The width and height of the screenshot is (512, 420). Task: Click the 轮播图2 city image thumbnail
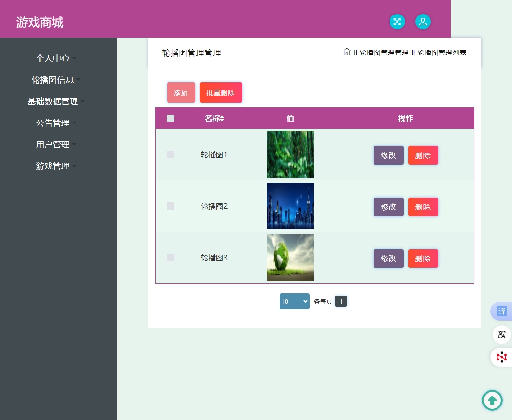coord(290,206)
